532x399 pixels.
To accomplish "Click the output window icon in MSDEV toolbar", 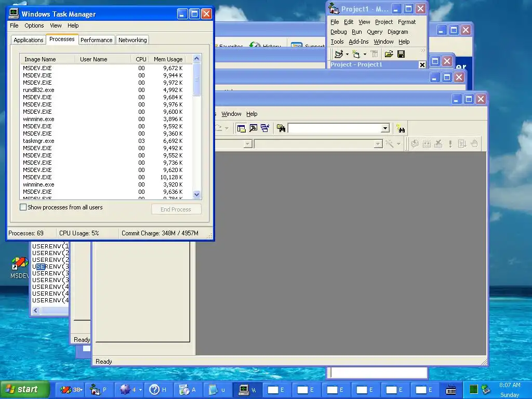I will (x=253, y=128).
